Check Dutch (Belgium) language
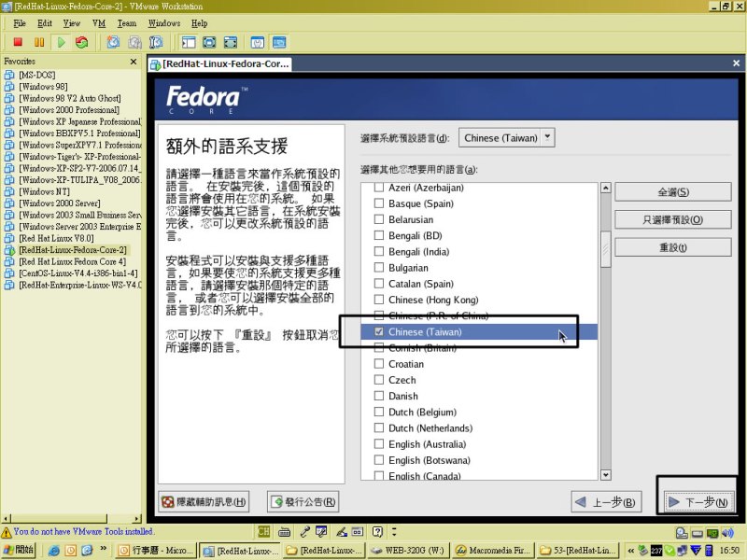747x560 pixels. pos(379,412)
